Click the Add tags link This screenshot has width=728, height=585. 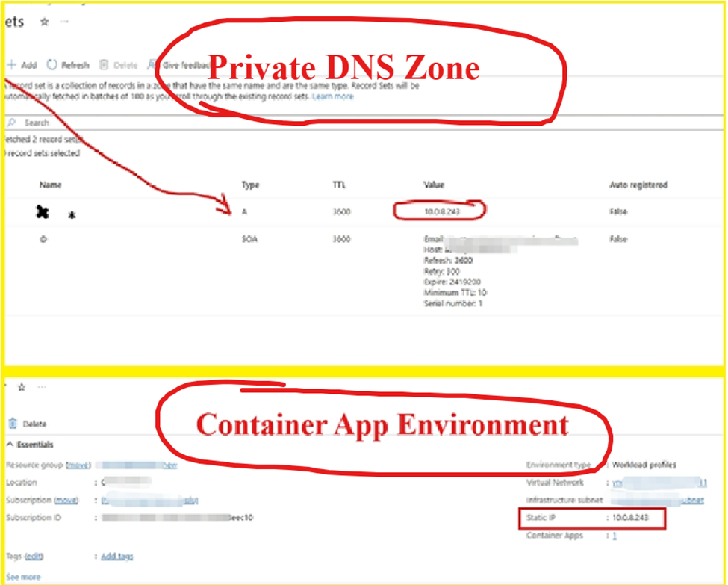point(117,557)
